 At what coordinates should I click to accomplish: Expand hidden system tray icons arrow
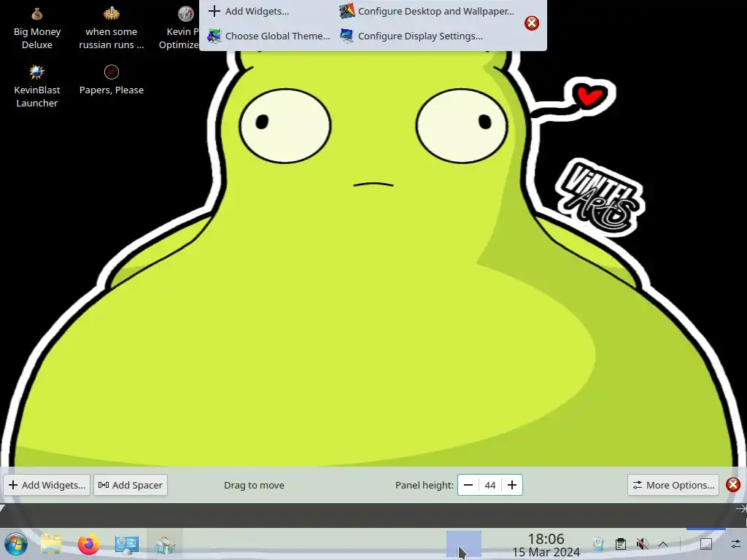click(x=663, y=544)
